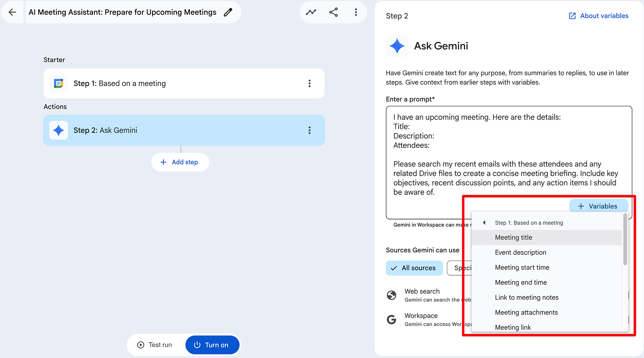Insert the Meeting attachments variable
This screenshot has width=644, height=358.
coord(547,313)
